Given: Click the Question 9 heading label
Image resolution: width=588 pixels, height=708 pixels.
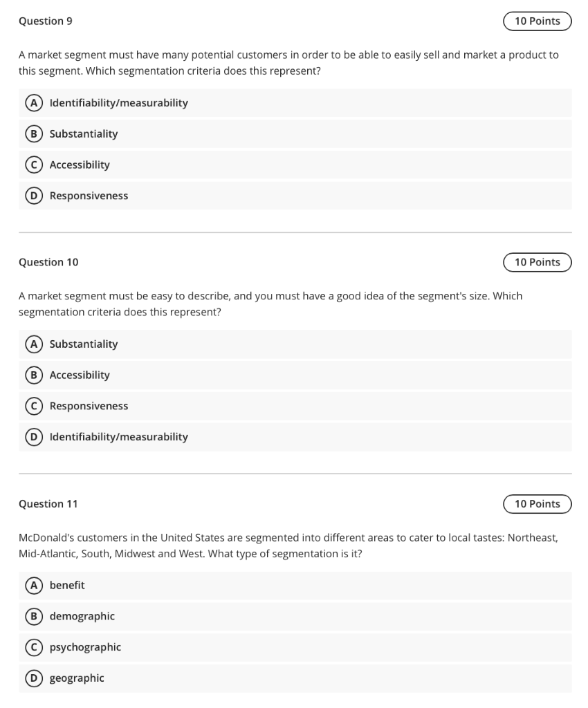Looking at the screenshot, I should (46, 21).
